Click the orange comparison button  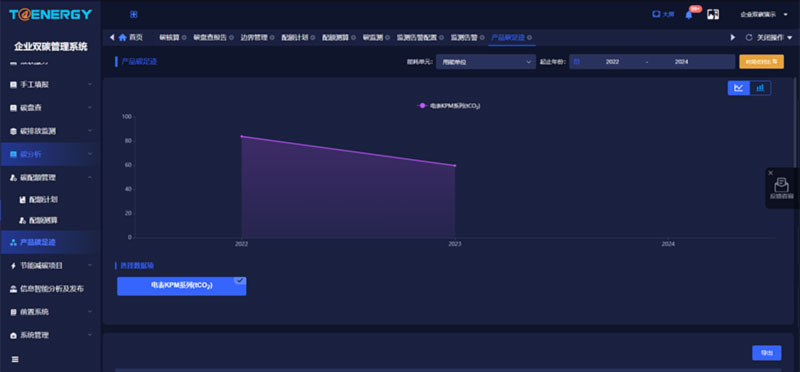click(x=761, y=61)
